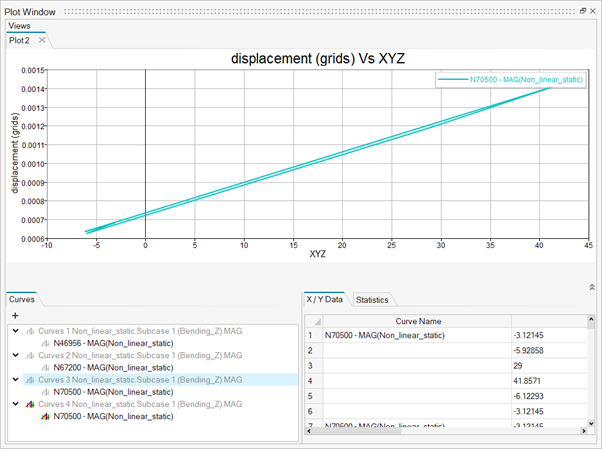The width and height of the screenshot is (602, 449).
Task: Close the Plot 2 tab with X
Action: click(x=42, y=41)
